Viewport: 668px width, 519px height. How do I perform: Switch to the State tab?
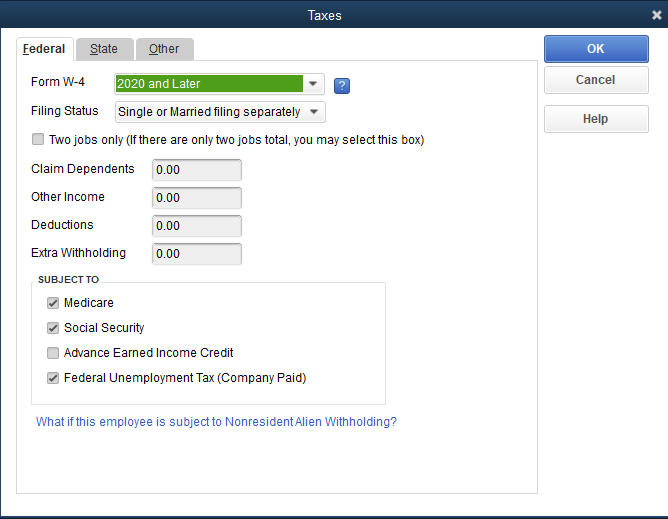point(104,49)
